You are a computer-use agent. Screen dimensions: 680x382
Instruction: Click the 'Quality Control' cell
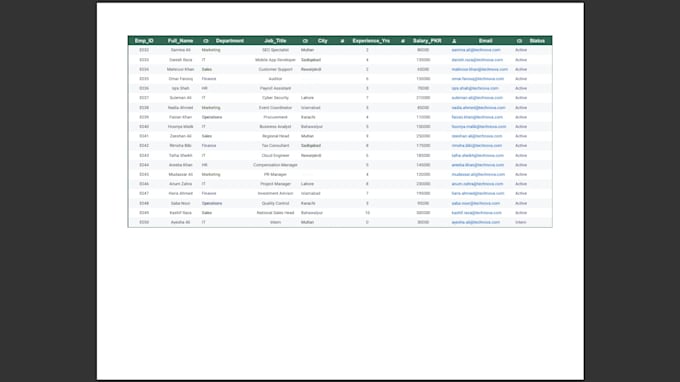[275, 203]
